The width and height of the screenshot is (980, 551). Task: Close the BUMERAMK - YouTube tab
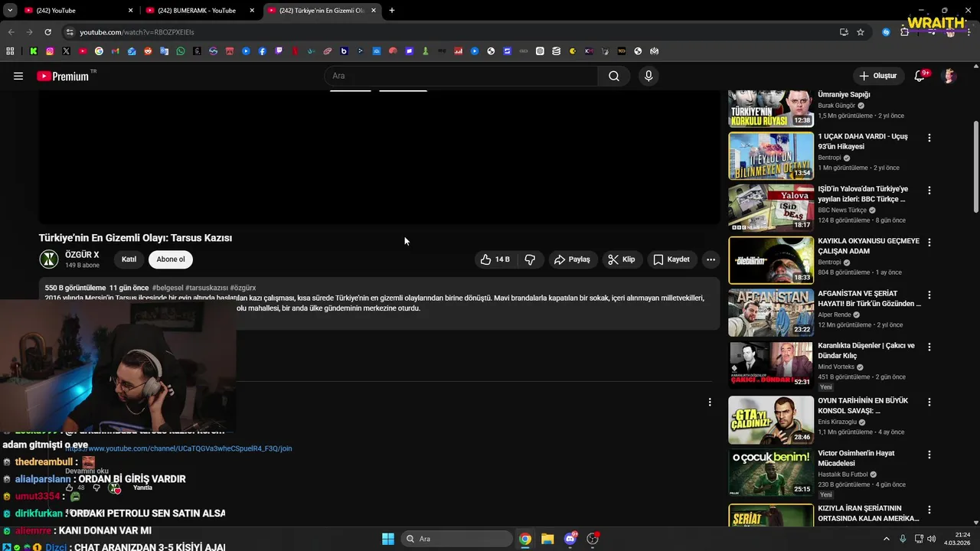(x=252, y=11)
